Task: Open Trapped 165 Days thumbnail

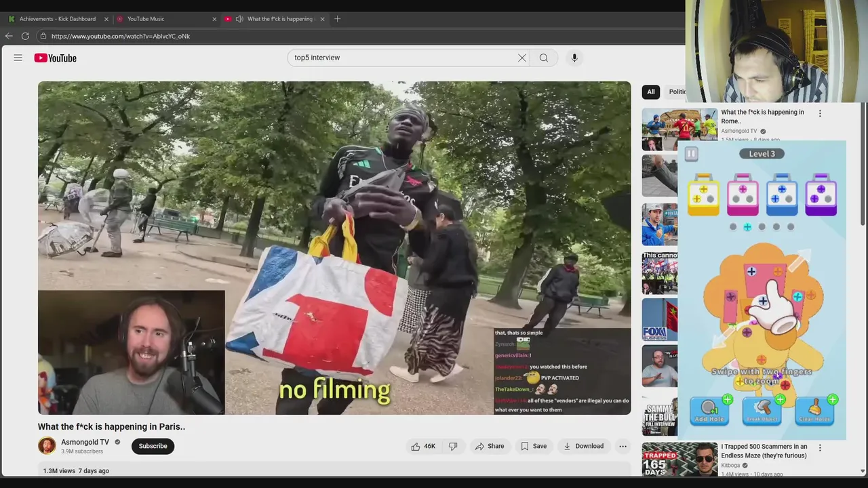Action: click(x=679, y=460)
